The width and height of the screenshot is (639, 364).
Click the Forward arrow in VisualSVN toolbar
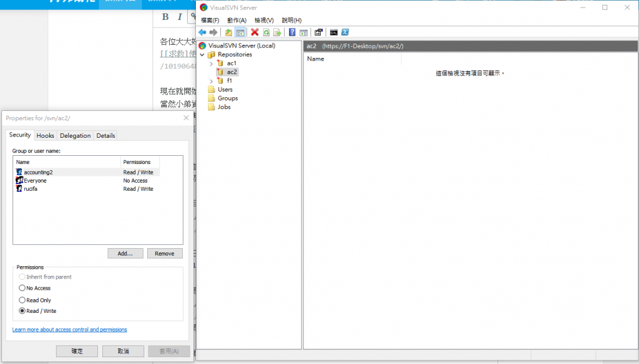(213, 32)
